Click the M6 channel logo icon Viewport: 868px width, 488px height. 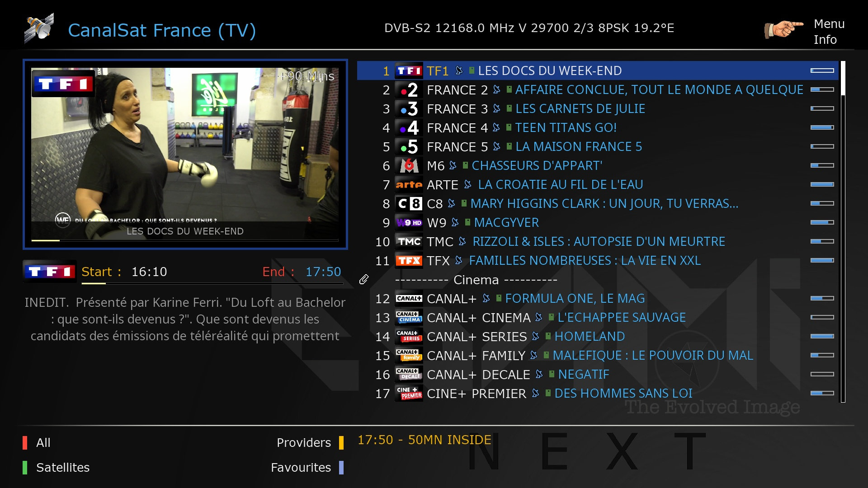tap(409, 166)
